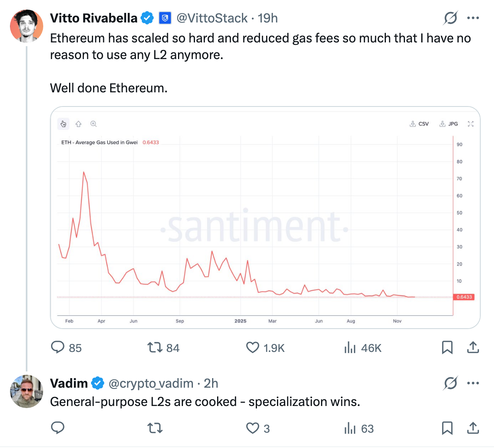Download the chart data as CSV

[419, 124]
